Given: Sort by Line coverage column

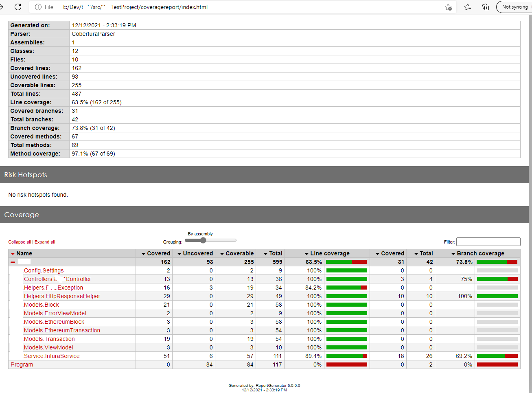Looking at the screenshot, I should 327,253.
